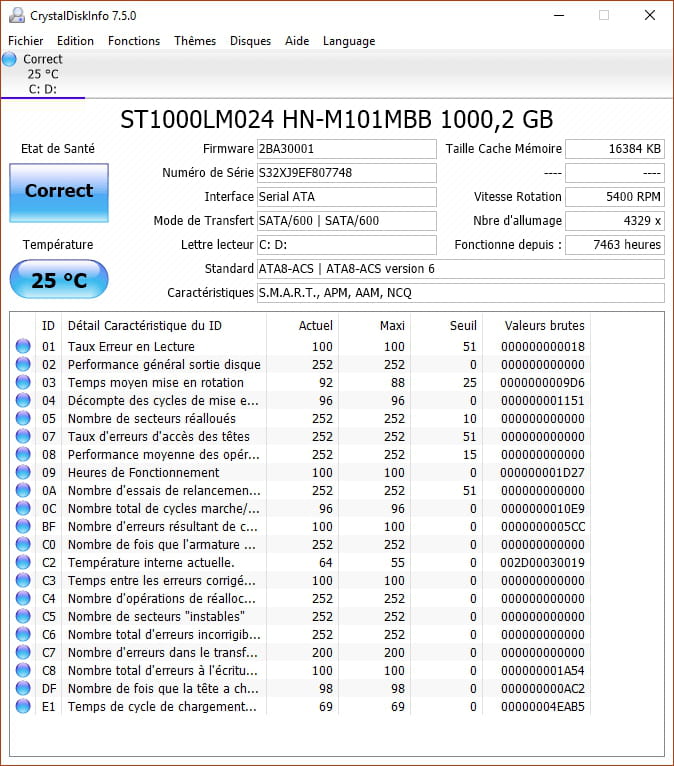Open the Aide menu
The width and height of the screenshot is (674, 766).
pyautogui.click(x=297, y=41)
